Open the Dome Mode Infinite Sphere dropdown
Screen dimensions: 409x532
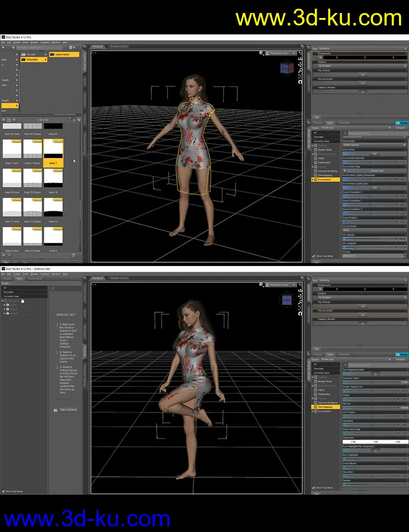[374, 144]
